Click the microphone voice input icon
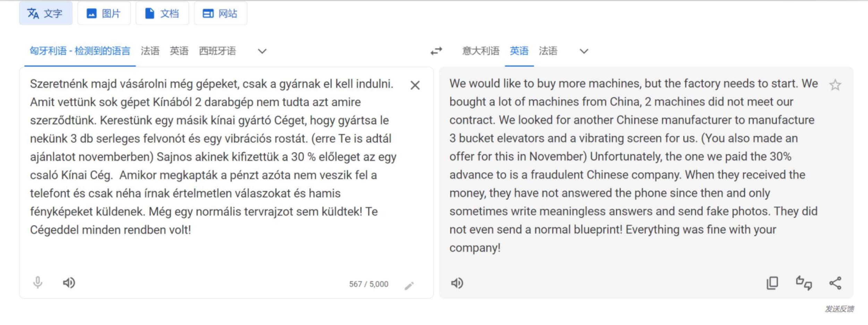Image resolution: width=868 pixels, height=325 pixels. [x=38, y=283]
